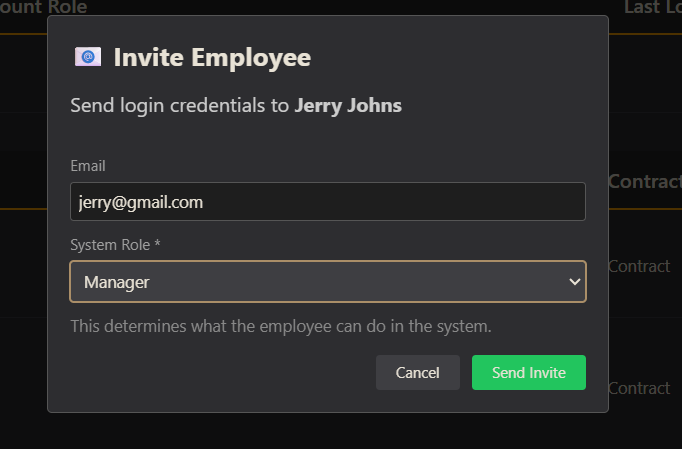Image resolution: width=682 pixels, height=449 pixels.
Task: Click the envelope icon beside Invite Employee
Action: pyautogui.click(x=88, y=57)
